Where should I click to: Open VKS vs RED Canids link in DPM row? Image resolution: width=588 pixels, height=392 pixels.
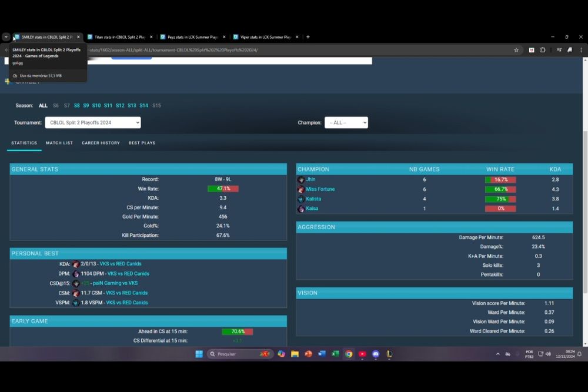(x=128, y=273)
